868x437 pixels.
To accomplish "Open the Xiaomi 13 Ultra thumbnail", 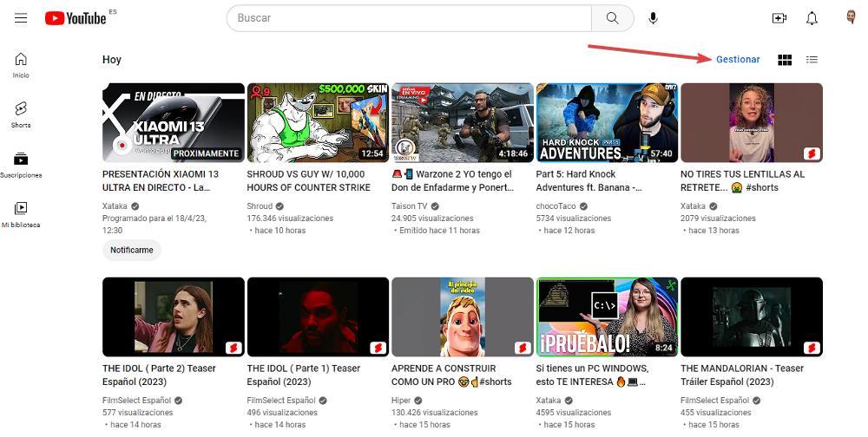I will pyautogui.click(x=174, y=123).
